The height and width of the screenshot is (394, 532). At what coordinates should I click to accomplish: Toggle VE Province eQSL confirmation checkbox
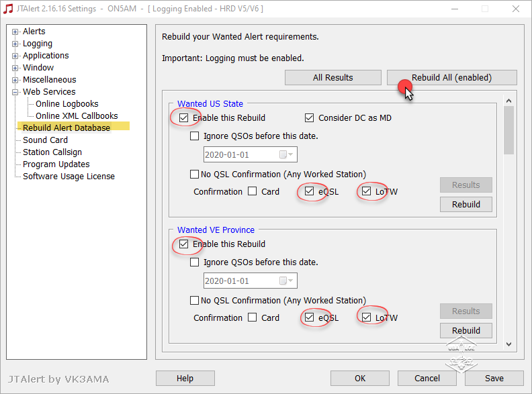[x=309, y=317]
